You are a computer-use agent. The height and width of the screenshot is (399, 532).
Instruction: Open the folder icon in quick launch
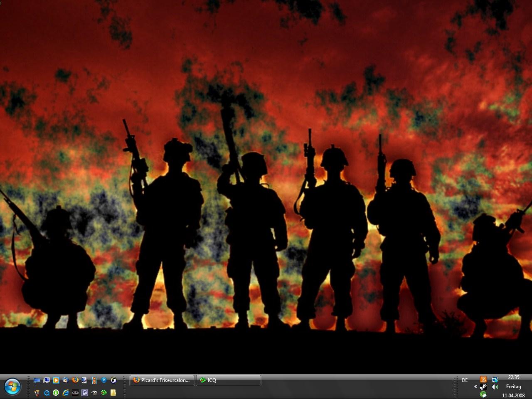pos(113,393)
